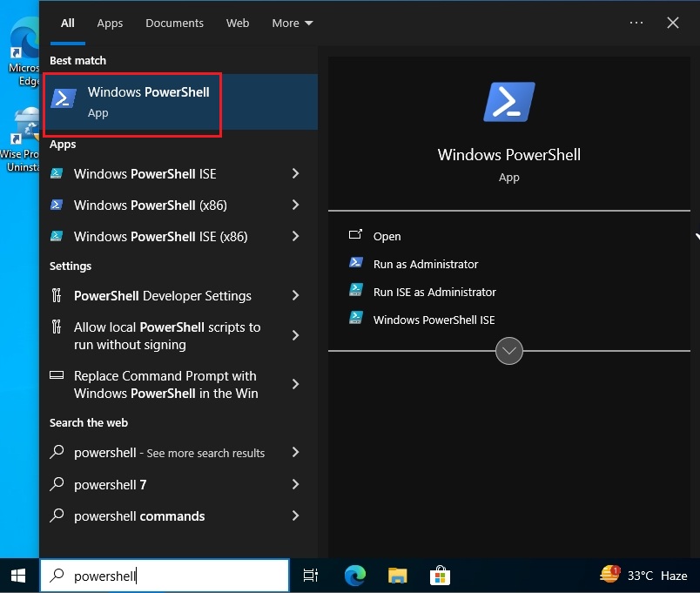
Task: Open the Microsoft Store from the taskbar
Action: coord(441,575)
